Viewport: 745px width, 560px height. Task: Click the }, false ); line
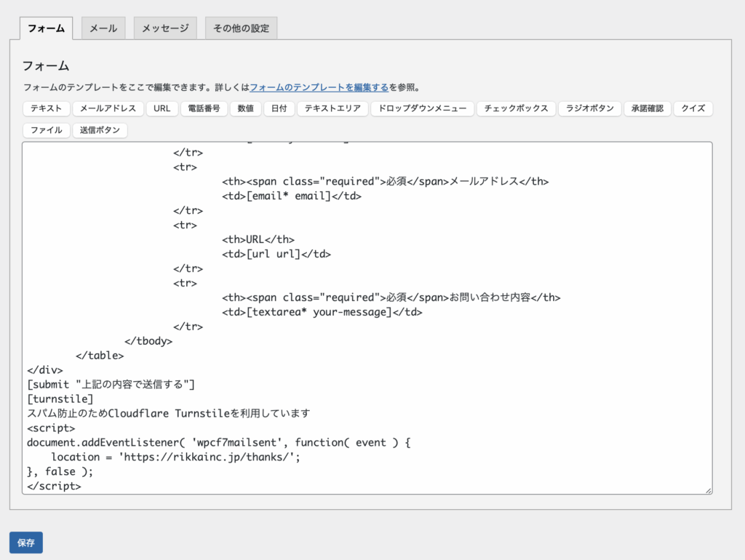60,472
